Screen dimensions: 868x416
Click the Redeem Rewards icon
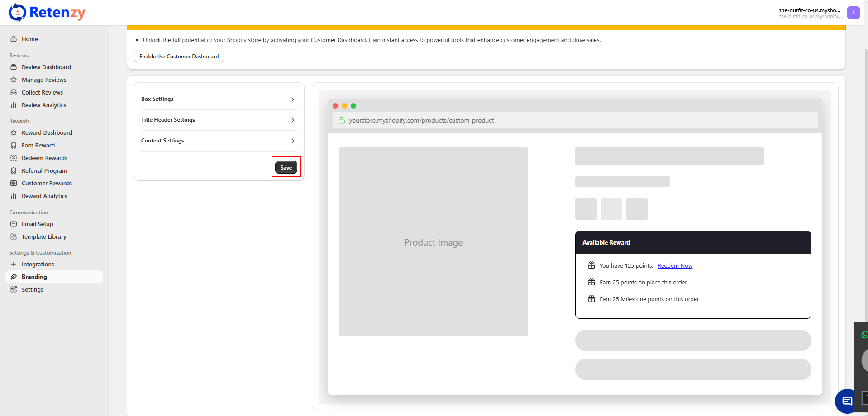click(14, 158)
